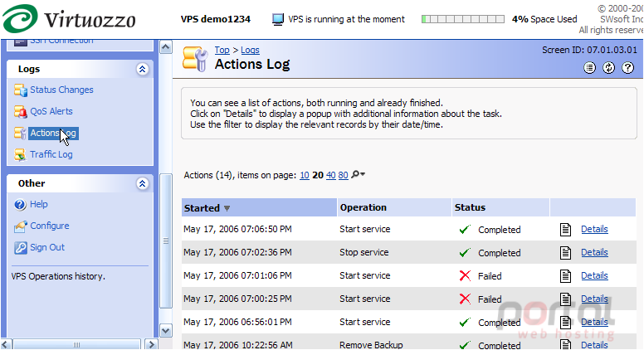
Task: Go to Logs breadcrumb link
Action: coord(250,50)
